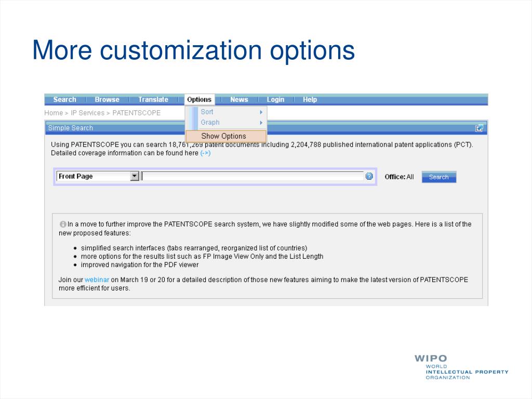Expand the Graph submenu

pos(226,122)
